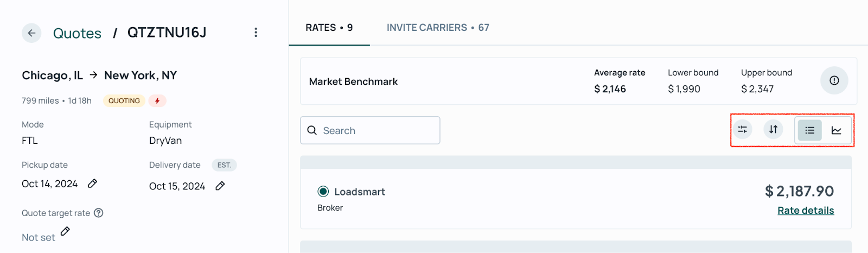Click the Market Benchmark info icon

834,80
